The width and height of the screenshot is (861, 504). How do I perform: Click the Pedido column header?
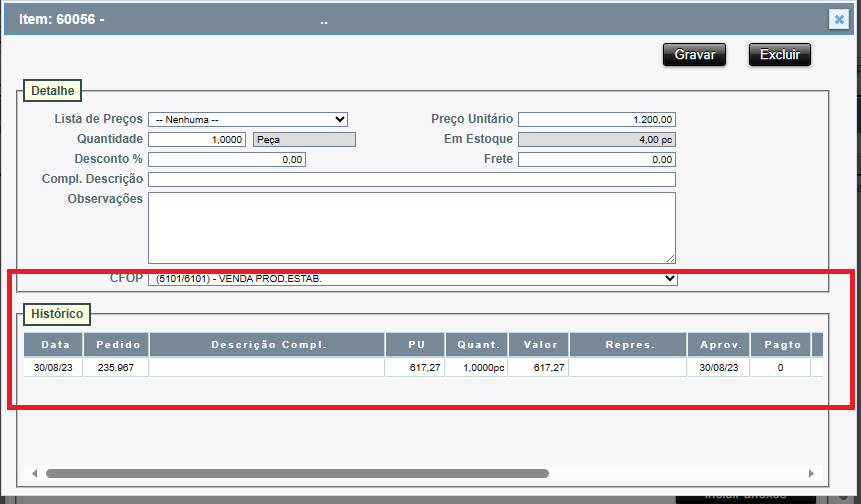tap(118, 344)
